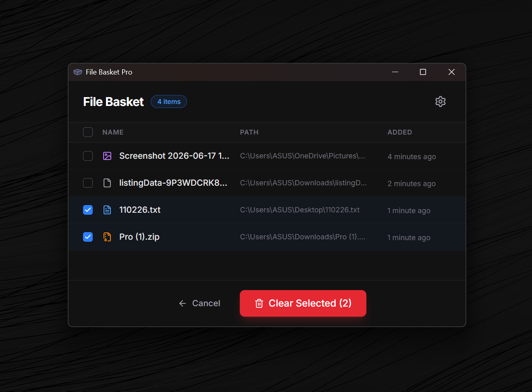Viewport: 532px width, 392px height.
Task: Select the 110226.txt file name
Action: pos(140,210)
